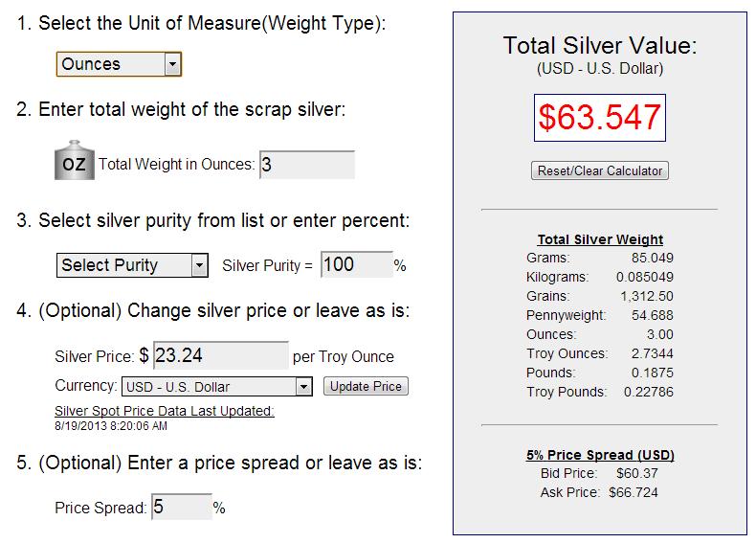Click the Silver Price input box
756x543 pixels.
pyautogui.click(x=220, y=355)
